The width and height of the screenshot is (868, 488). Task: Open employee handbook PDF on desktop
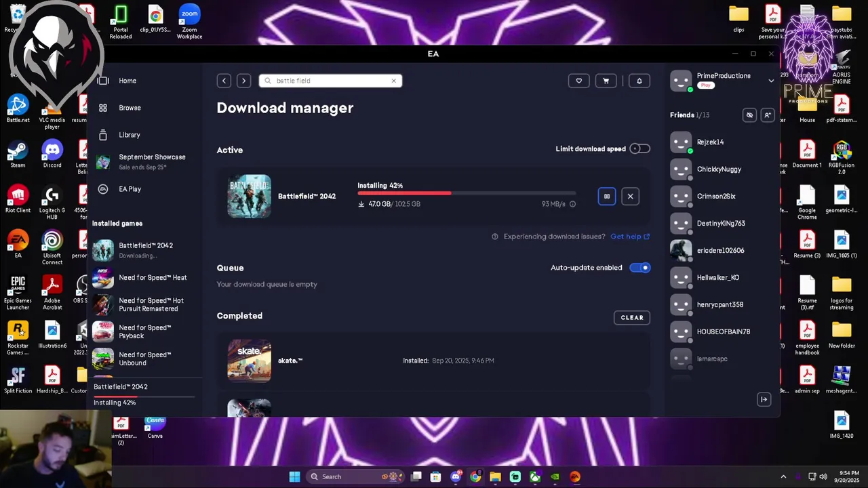click(807, 338)
